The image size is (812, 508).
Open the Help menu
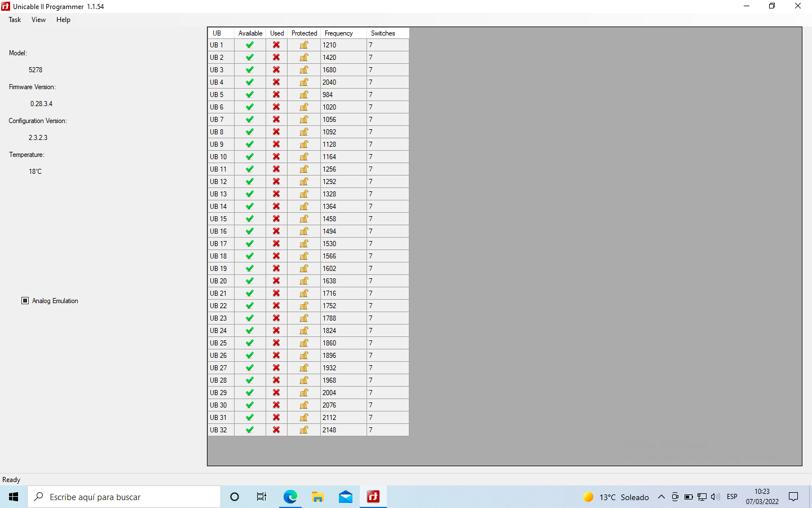click(x=63, y=20)
